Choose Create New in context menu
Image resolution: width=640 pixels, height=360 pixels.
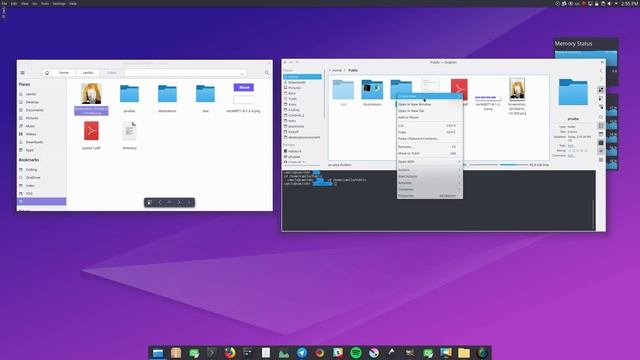click(x=429, y=96)
